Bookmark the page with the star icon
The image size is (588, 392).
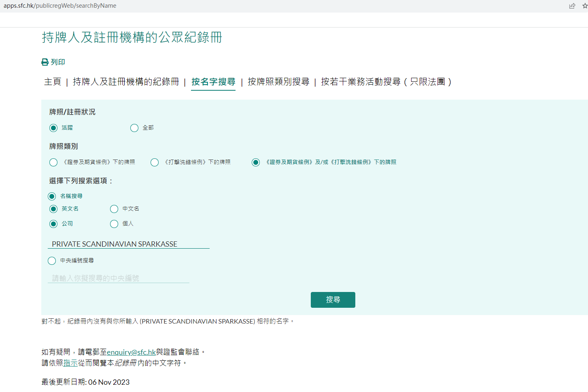pyautogui.click(x=585, y=6)
